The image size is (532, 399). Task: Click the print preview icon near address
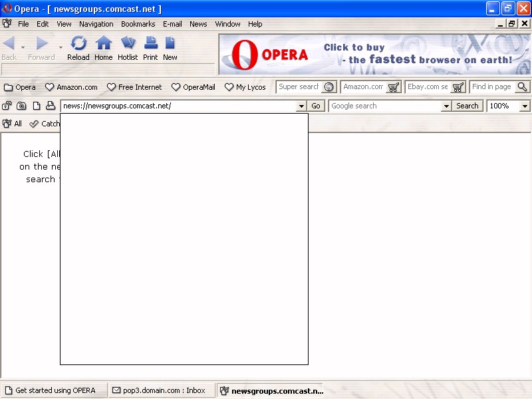pyautogui.click(x=51, y=106)
